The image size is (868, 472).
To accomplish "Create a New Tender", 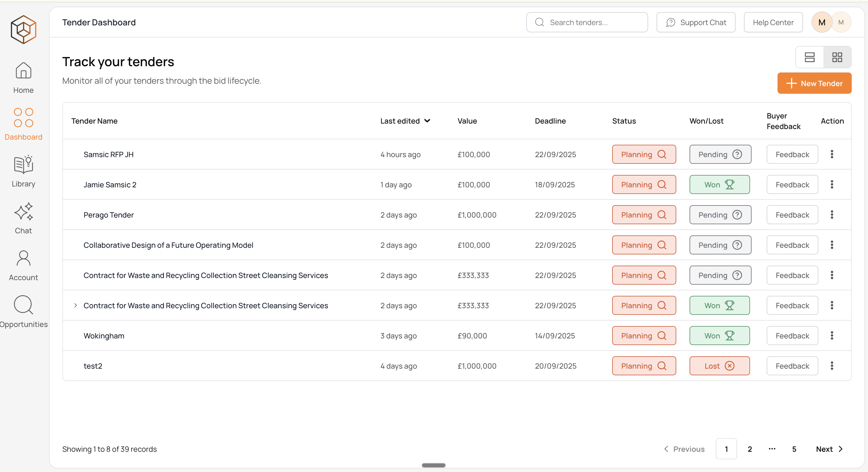I will (814, 83).
